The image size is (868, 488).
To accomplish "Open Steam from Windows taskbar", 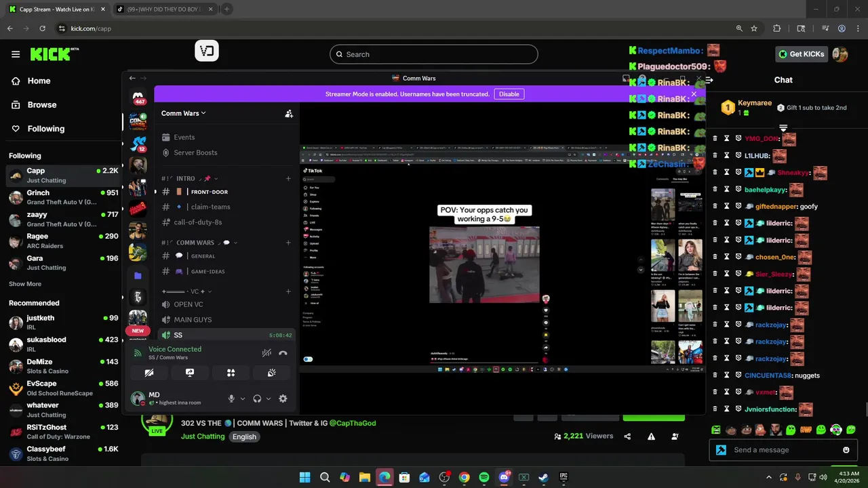I will point(543,477).
